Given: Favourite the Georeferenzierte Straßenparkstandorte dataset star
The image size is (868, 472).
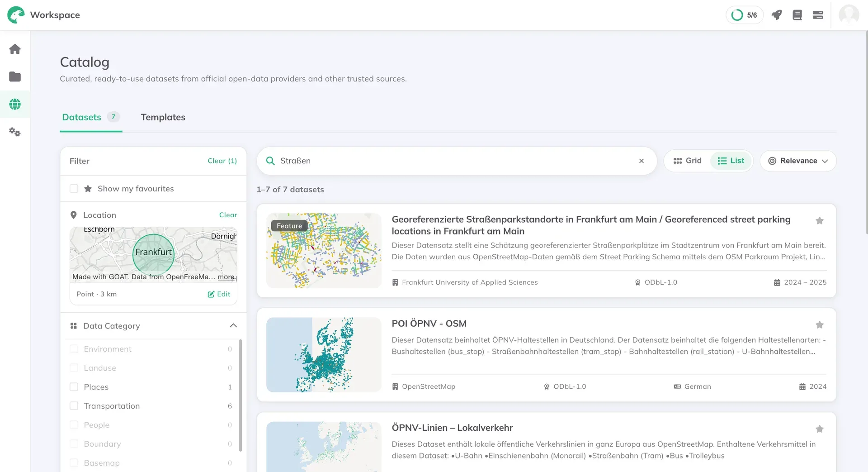Looking at the screenshot, I should click(819, 221).
